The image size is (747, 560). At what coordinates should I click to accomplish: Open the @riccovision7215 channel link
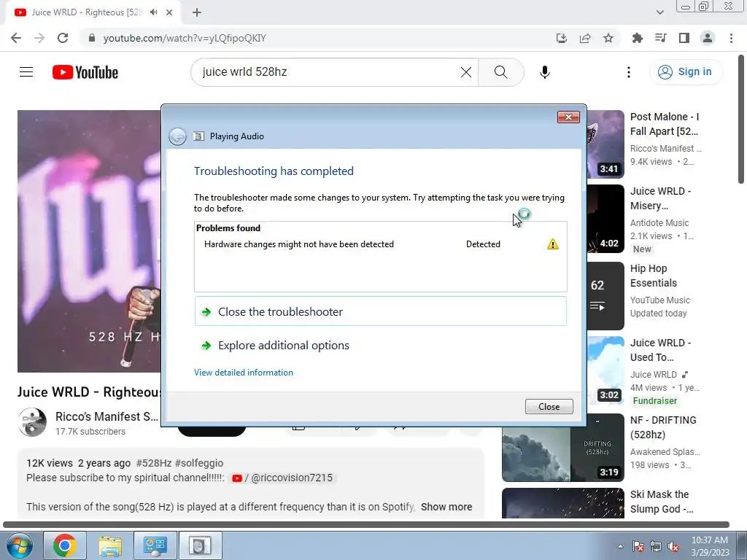(x=284, y=478)
